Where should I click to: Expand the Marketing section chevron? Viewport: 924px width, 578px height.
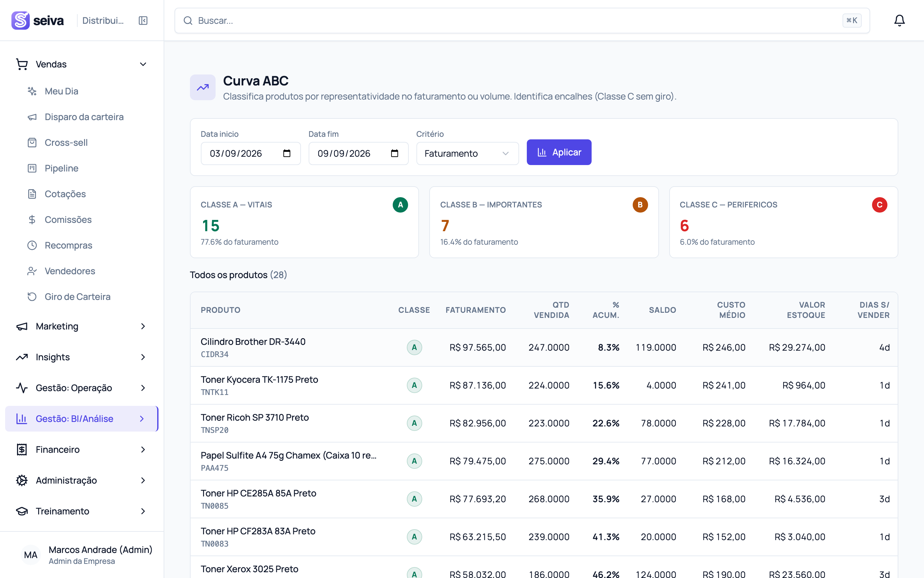(143, 327)
